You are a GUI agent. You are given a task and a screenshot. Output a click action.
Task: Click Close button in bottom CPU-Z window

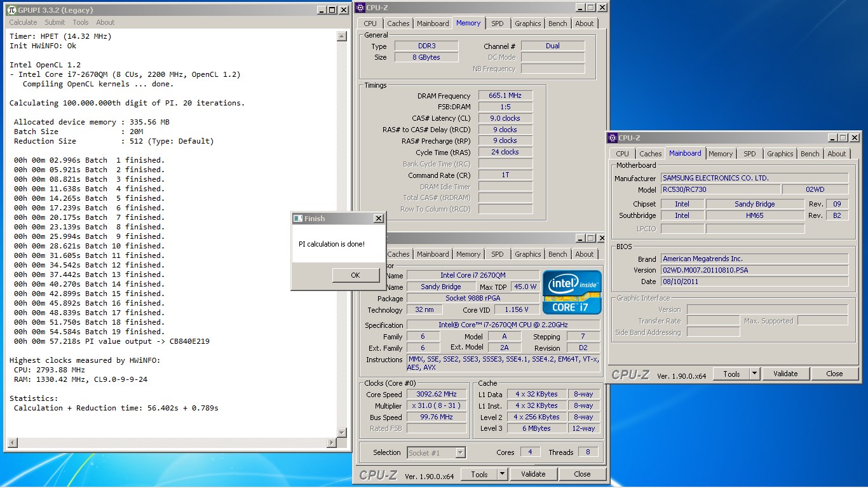pyautogui.click(x=582, y=474)
